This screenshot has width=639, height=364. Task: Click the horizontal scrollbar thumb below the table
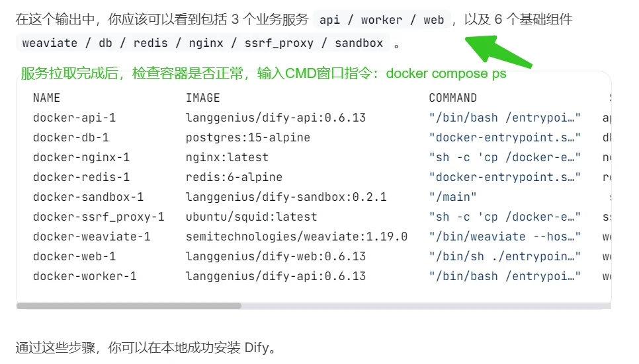[129, 306]
